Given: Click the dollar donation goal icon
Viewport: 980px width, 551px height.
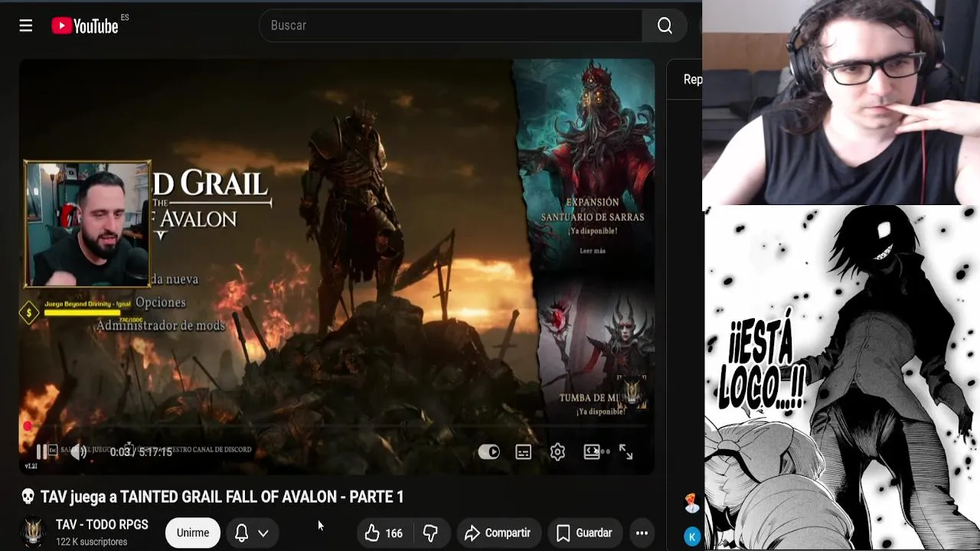Looking at the screenshot, I should tap(29, 312).
